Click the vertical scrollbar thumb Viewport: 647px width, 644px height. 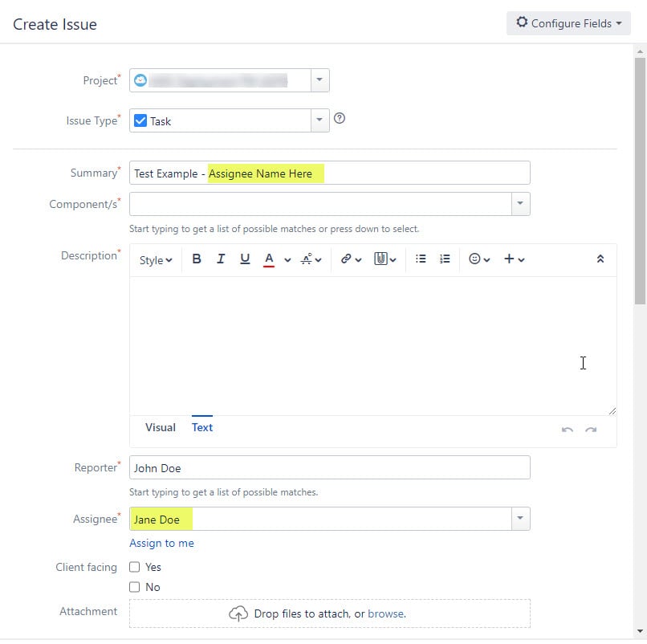(640, 181)
